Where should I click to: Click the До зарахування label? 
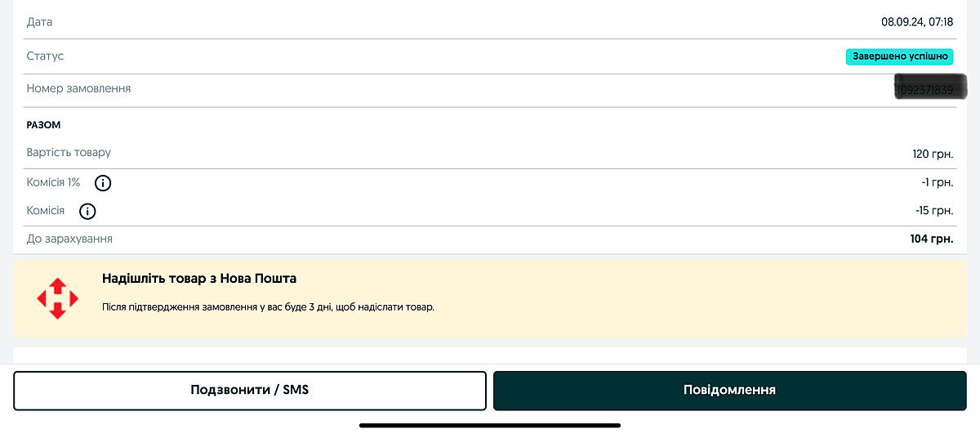pos(69,239)
